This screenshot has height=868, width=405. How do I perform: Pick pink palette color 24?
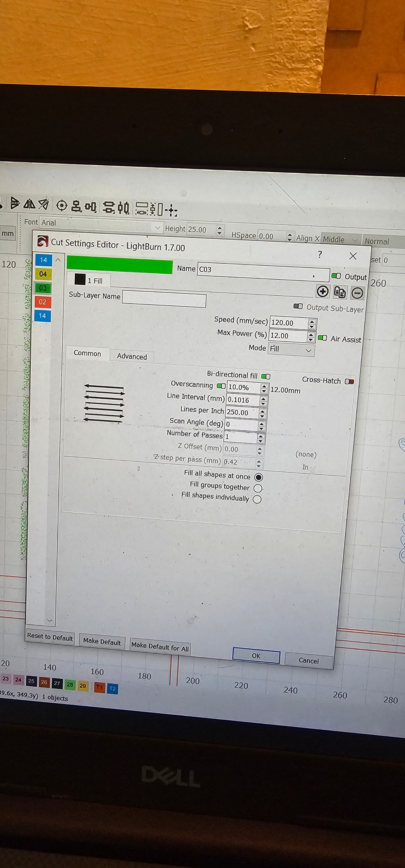tap(18, 680)
